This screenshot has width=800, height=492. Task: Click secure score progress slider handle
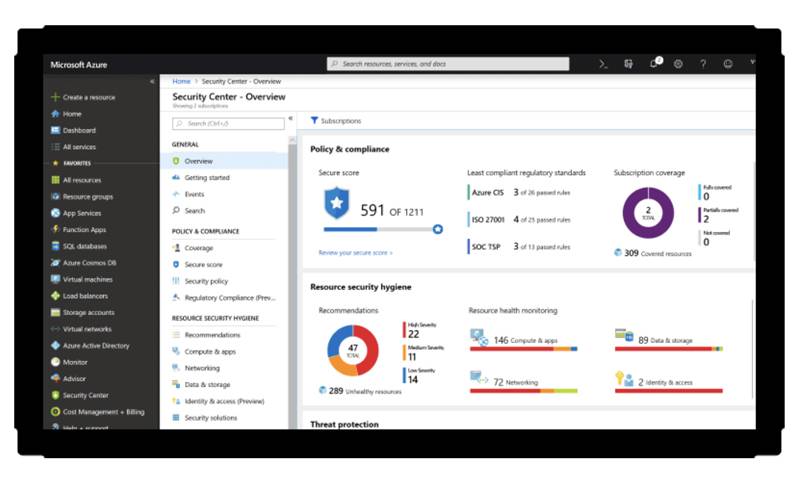click(x=438, y=230)
